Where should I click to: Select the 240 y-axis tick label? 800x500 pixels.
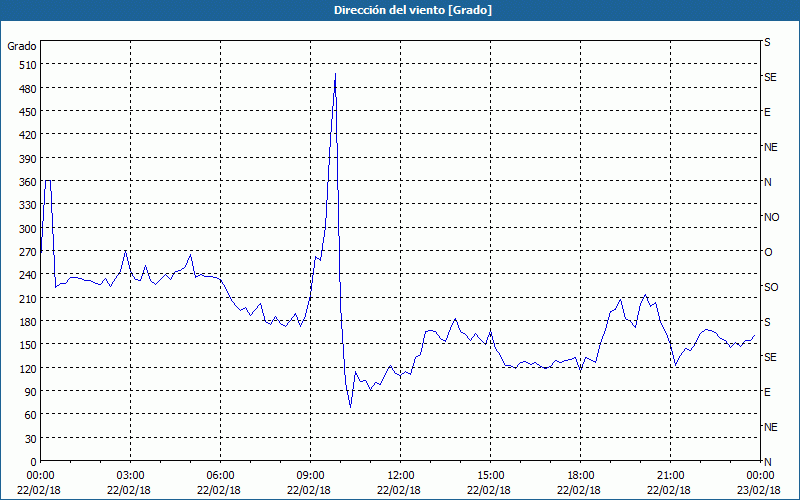coord(27,276)
